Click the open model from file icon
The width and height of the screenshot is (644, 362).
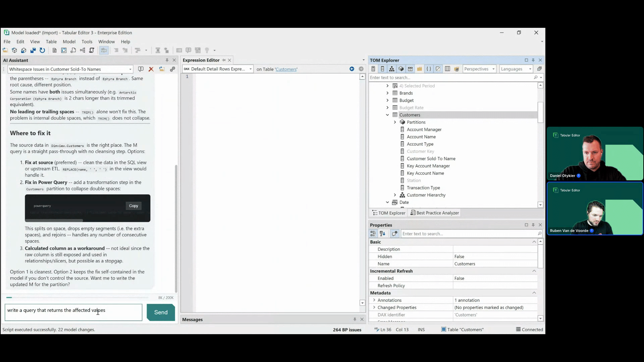pos(5,50)
